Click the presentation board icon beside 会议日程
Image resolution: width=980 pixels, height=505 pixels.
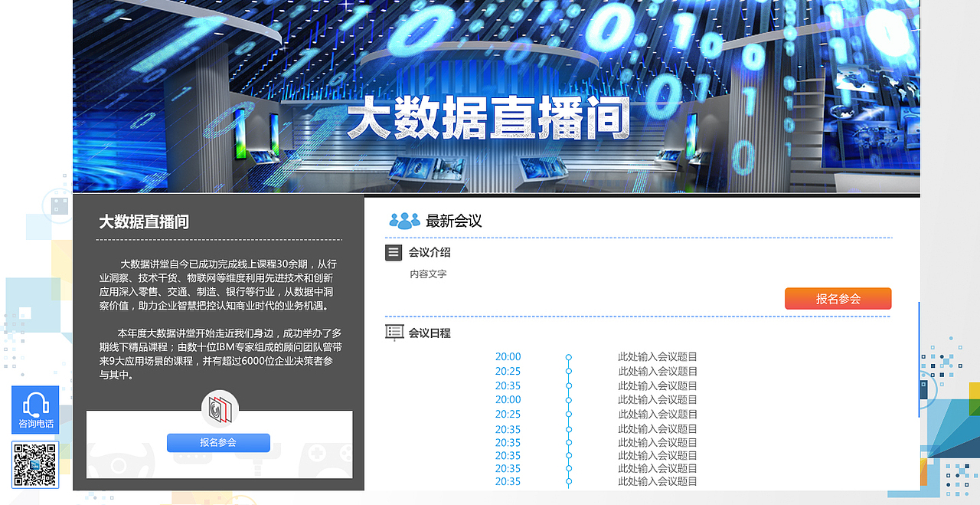pyautogui.click(x=394, y=331)
